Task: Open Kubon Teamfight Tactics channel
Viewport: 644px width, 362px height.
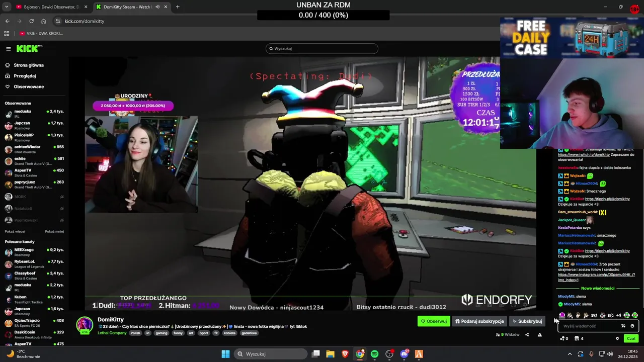Action: [x=34, y=299]
